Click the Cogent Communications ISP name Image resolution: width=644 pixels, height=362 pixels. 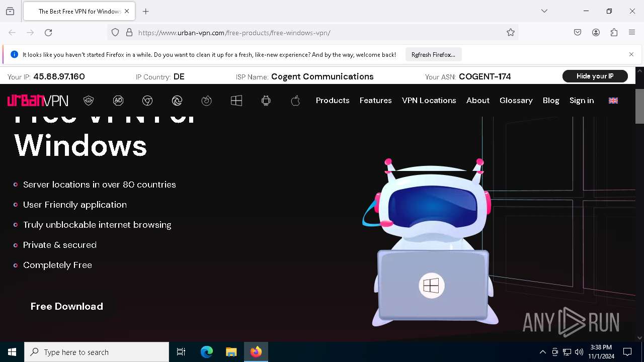coord(323,76)
